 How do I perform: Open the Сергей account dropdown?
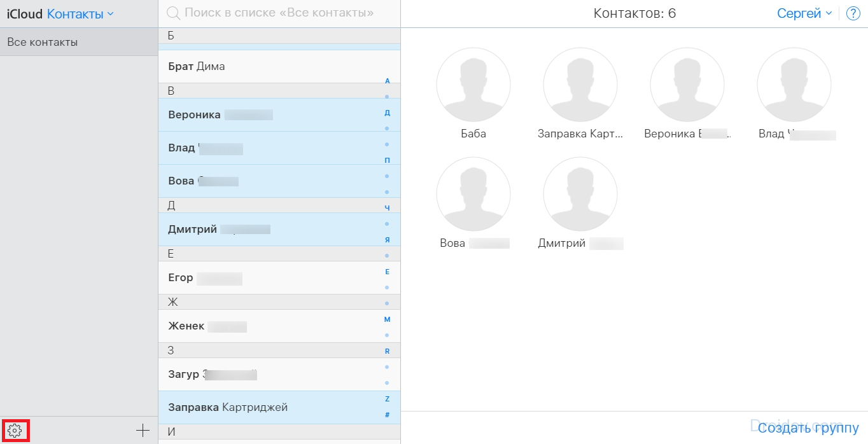tap(804, 13)
